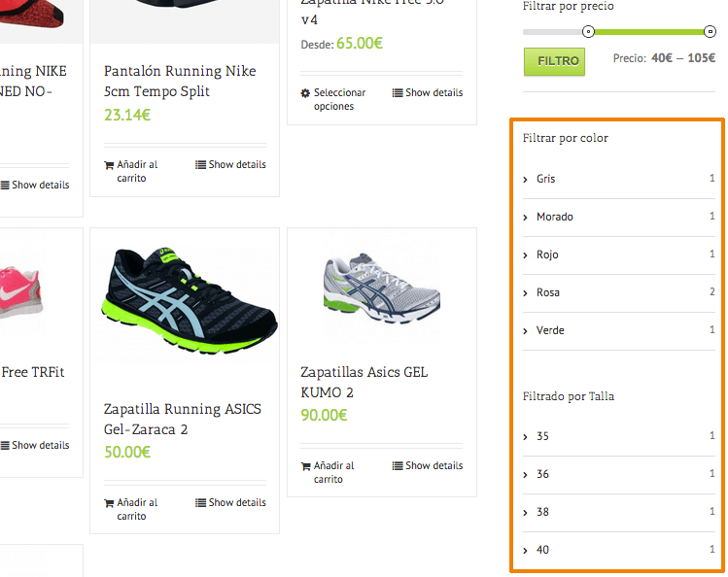
Task: Click list icon for Nike Free 5.0 details
Action: 398,92
